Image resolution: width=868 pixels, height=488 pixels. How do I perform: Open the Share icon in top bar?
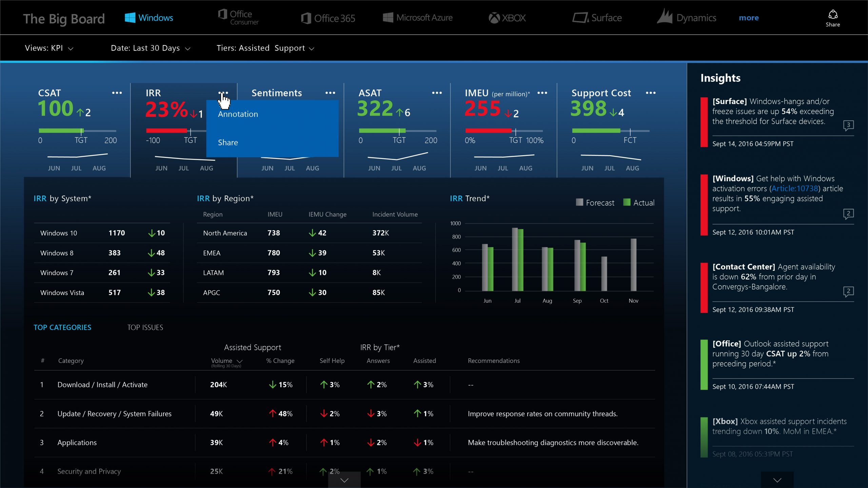832,18
